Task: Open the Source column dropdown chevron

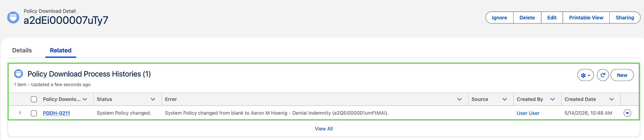Action: pyautogui.click(x=505, y=99)
